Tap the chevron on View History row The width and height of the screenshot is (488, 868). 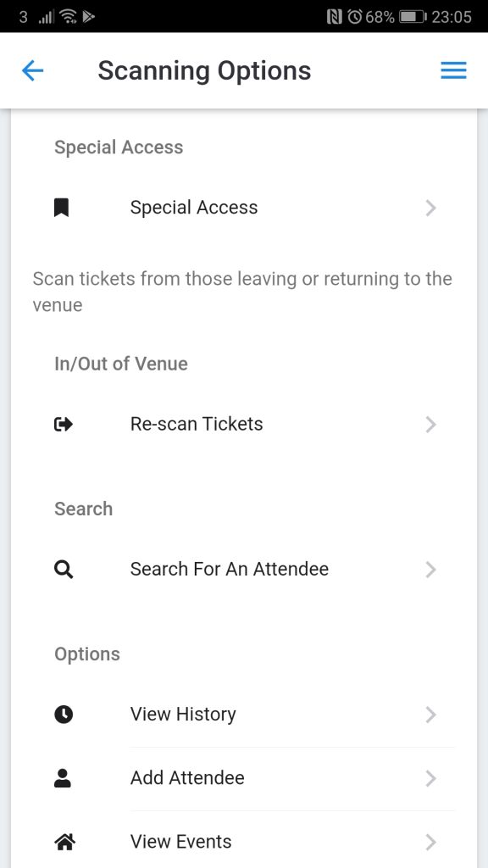(x=431, y=715)
